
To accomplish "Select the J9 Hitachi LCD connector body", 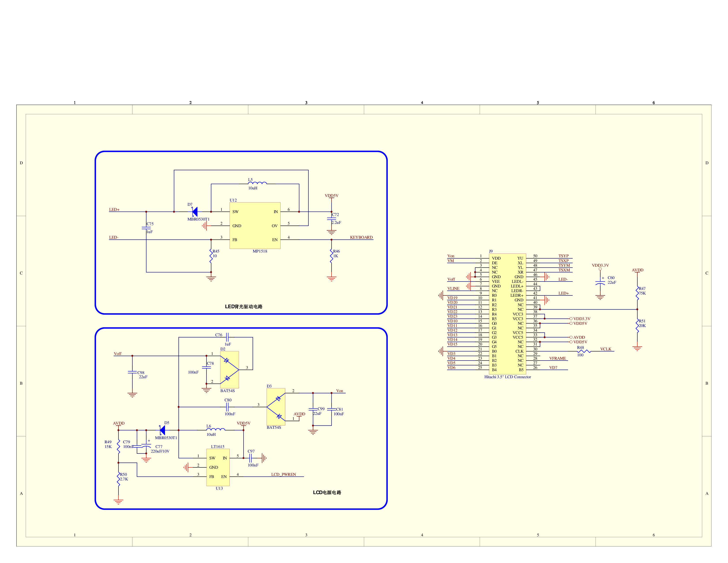I will [x=507, y=314].
